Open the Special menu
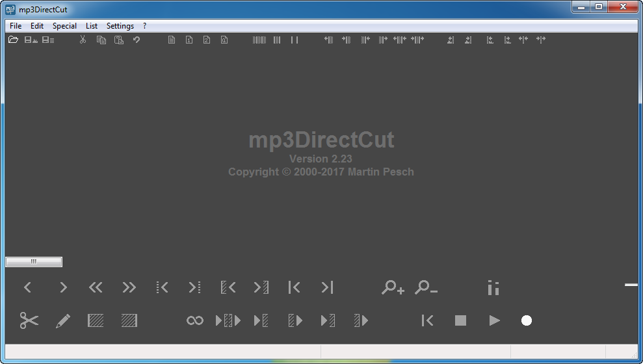The image size is (643, 364). (64, 26)
